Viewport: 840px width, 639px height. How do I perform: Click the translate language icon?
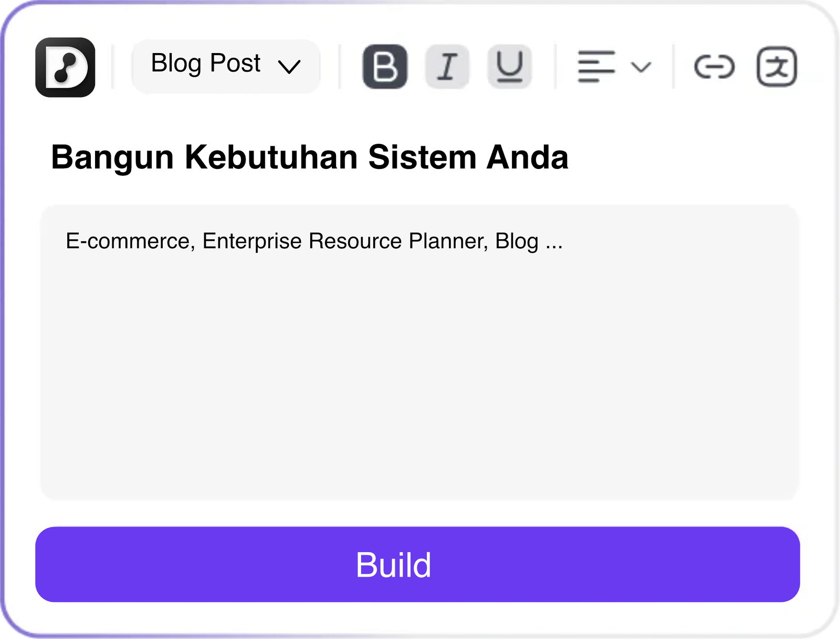click(776, 67)
